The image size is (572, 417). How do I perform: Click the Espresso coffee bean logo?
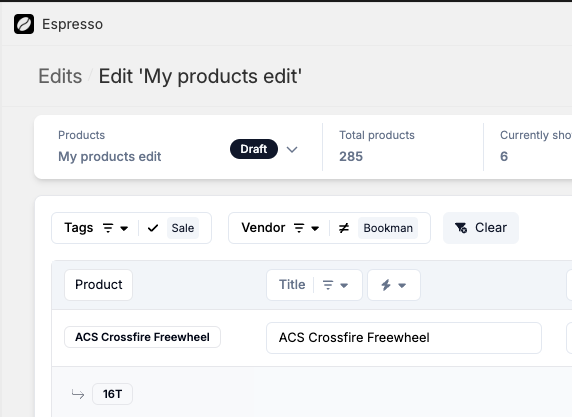(24, 24)
